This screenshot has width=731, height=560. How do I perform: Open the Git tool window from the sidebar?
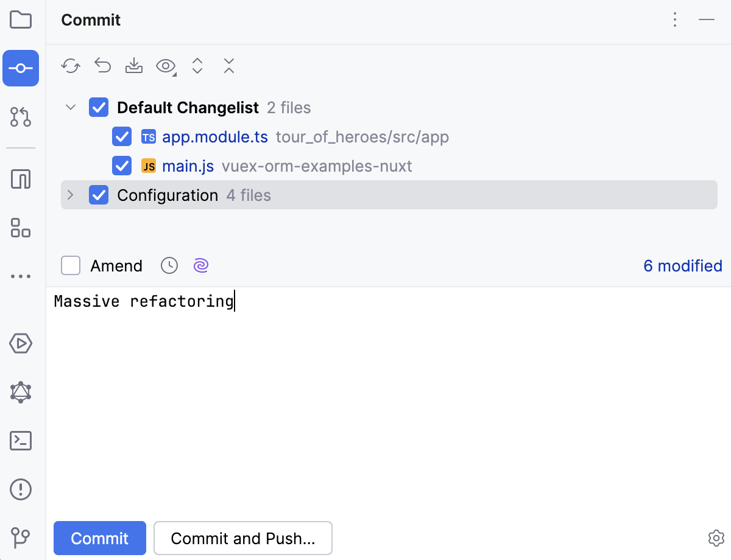(x=21, y=538)
